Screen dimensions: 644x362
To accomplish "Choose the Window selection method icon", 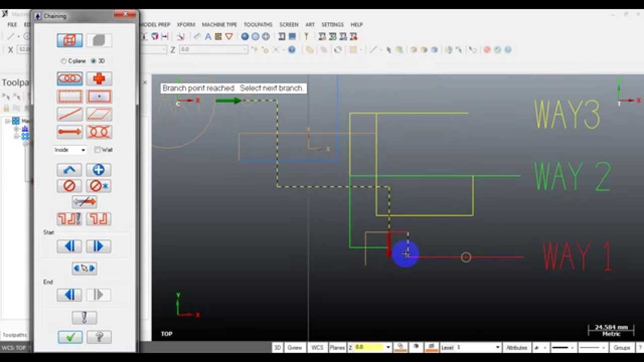I will click(x=70, y=96).
